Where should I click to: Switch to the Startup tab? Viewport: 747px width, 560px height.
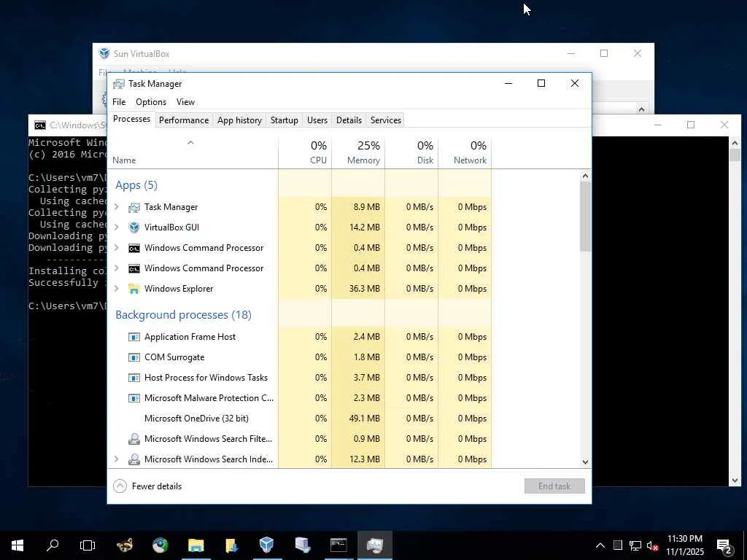click(285, 120)
